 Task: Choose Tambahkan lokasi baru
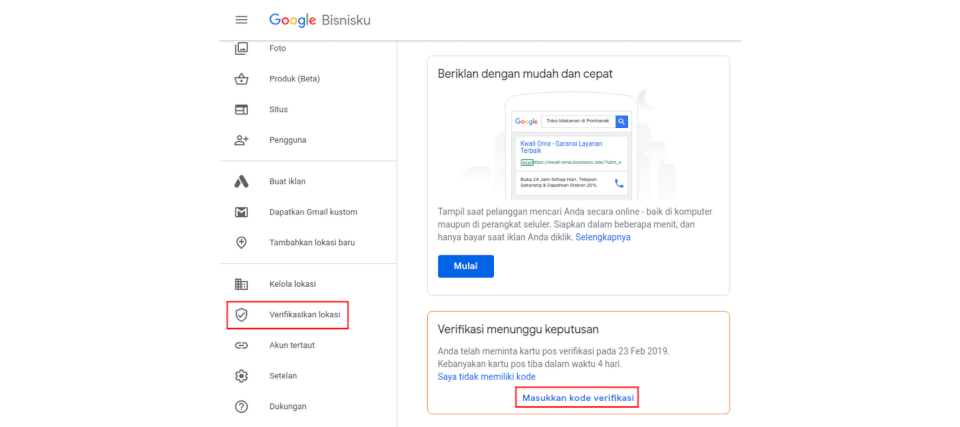(312, 243)
